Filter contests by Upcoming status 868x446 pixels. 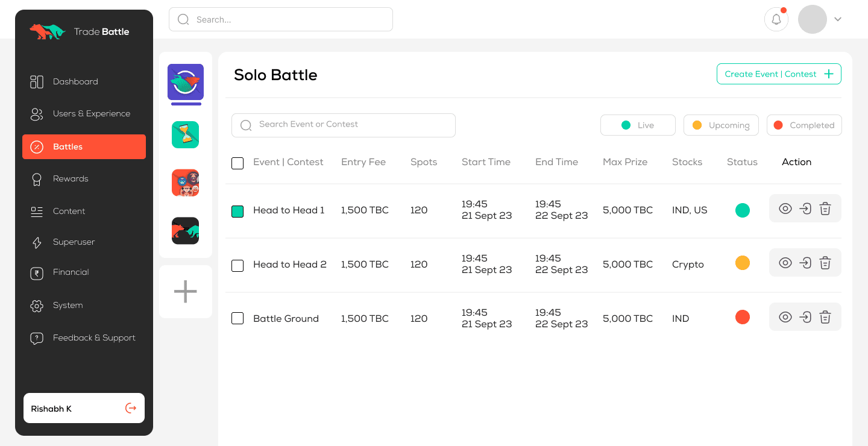tap(721, 125)
